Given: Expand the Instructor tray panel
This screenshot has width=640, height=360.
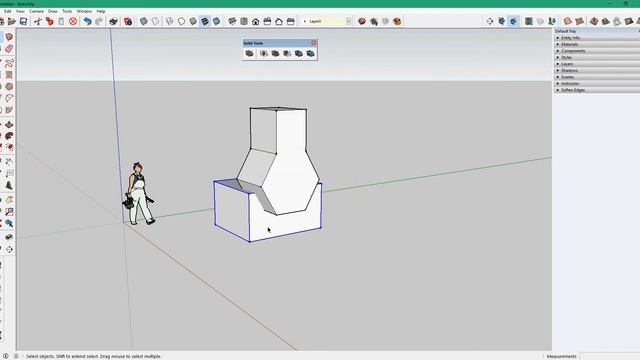Looking at the screenshot, I should [x=597, y=84].
